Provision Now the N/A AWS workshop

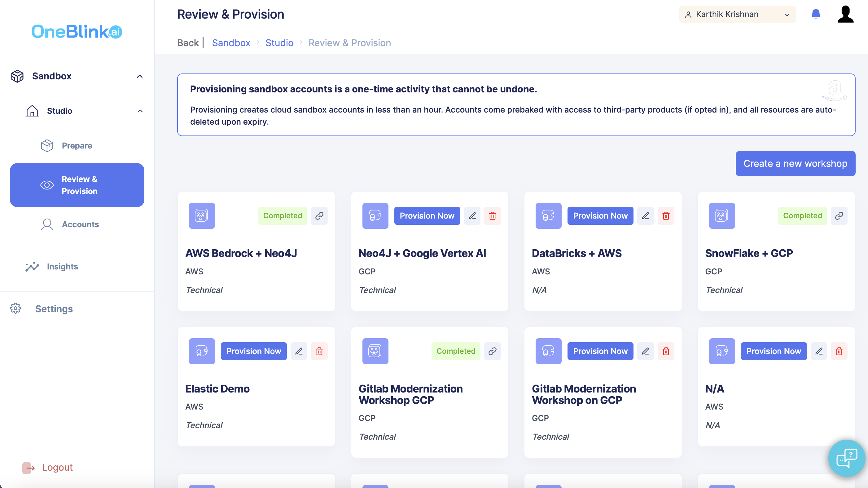(x=774, y=351)
